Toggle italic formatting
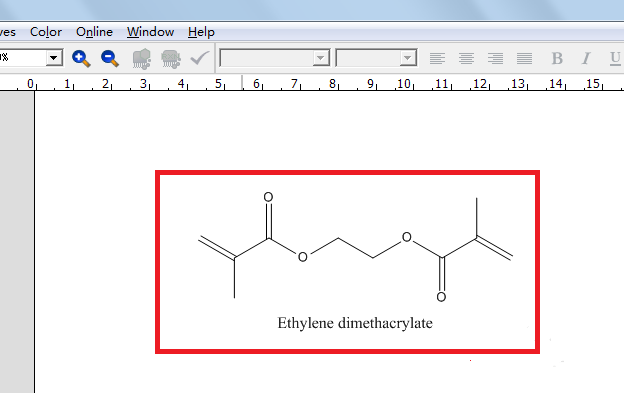Image resolution: width=624 pixels, height=393 pixels. coord(586,58)
